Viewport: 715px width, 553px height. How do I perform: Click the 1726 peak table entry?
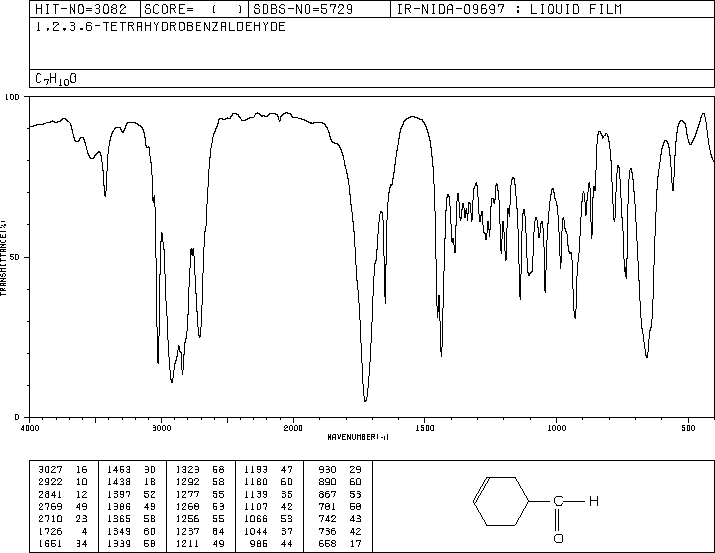[50, 532]
